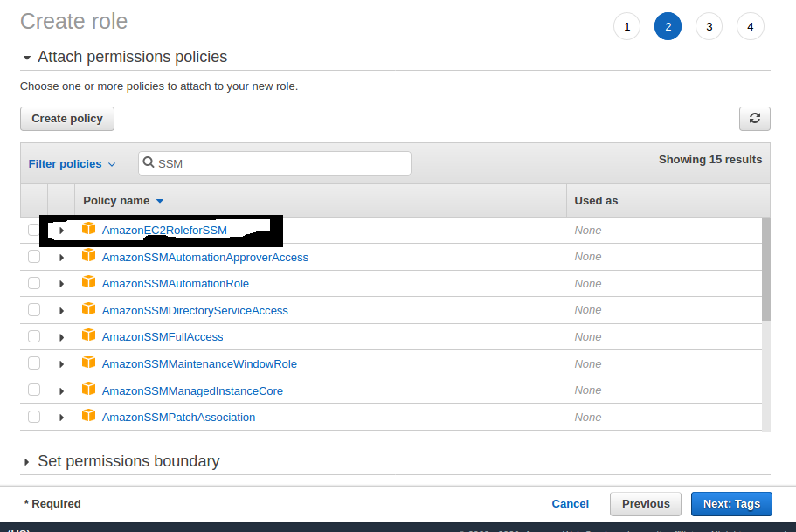
Task: Select the active wizard step 2
Action: click(x=668, y=26)
